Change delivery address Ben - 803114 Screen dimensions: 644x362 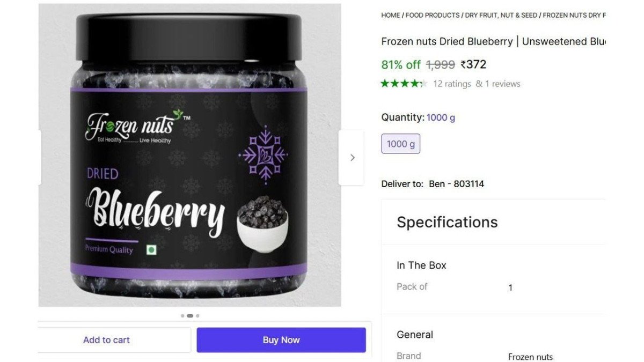tap(456, 184)
